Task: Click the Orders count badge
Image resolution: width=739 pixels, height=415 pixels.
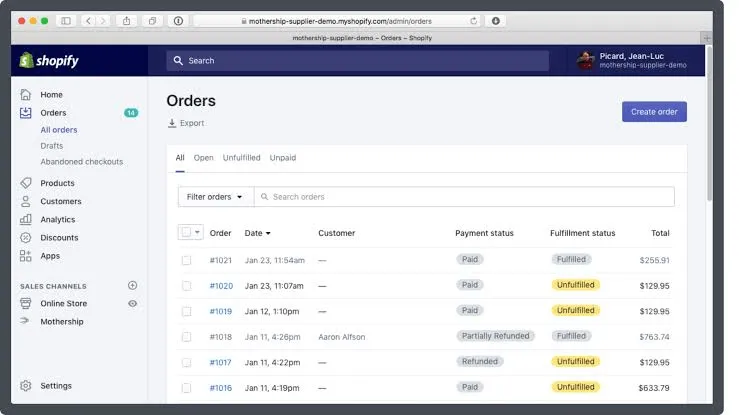Action: 131,113
